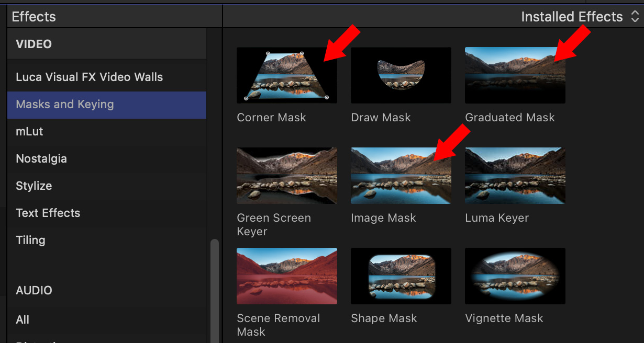Screen dimensions: 644x343
Task: Choose the Draw Mask effect thumbnail
Action: (401, 75)
